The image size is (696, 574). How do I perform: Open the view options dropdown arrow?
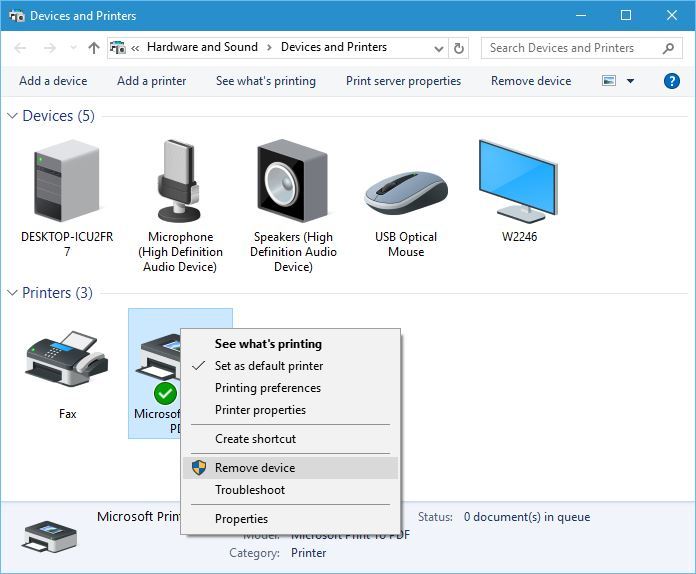pos(630,81)
